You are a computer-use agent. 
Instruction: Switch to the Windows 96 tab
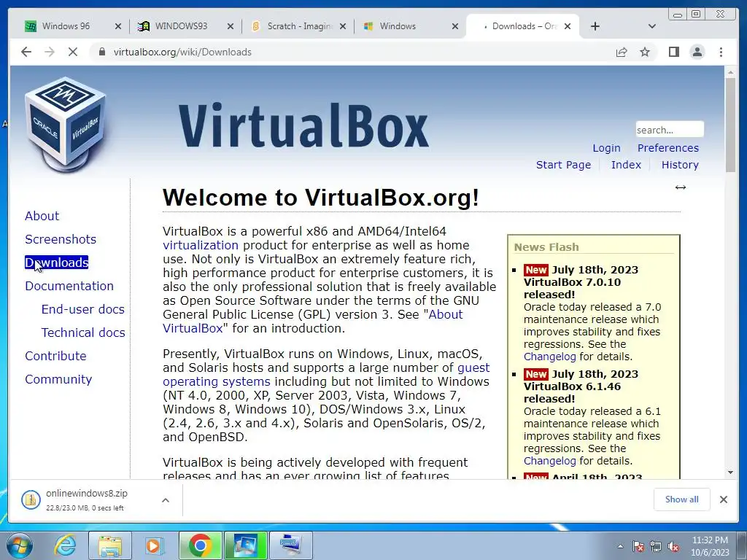pos(66,26)
